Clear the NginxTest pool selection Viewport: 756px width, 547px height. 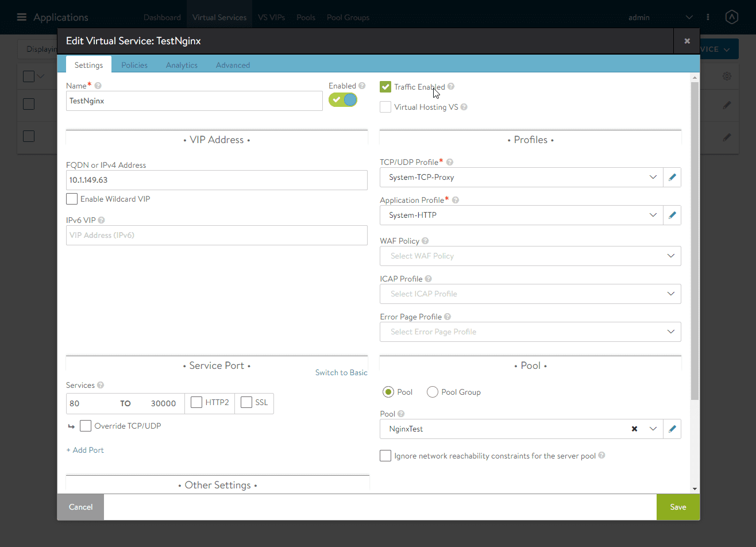pos(634,429)
